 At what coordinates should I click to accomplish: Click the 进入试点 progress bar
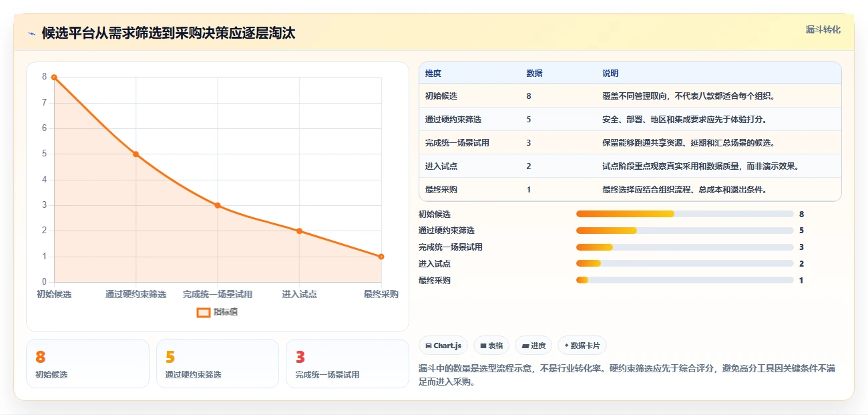tap(684, 264)
